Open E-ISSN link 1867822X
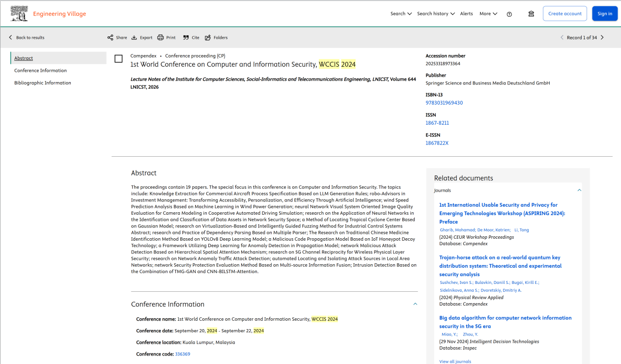621x364 pixels. pos(437,143)
